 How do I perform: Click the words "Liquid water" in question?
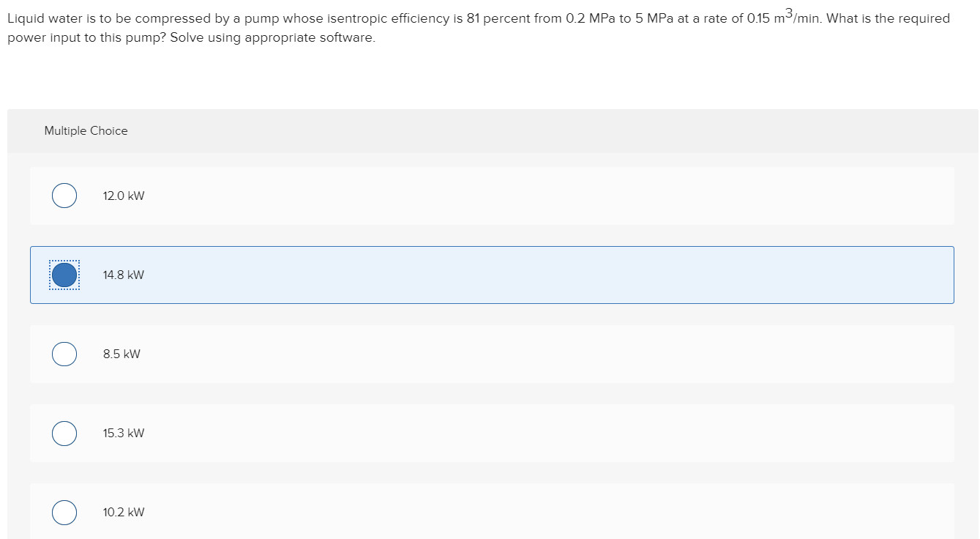pyautogui.click(x=41, y=19)
